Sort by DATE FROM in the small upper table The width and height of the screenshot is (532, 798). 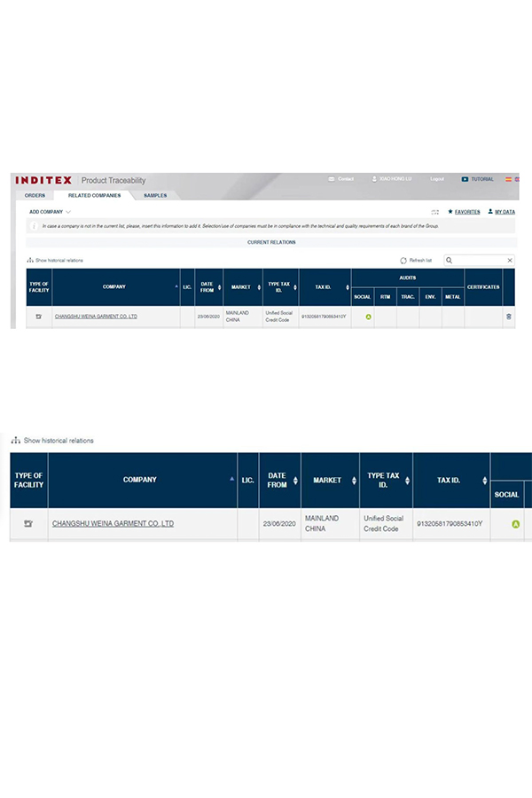219,287
